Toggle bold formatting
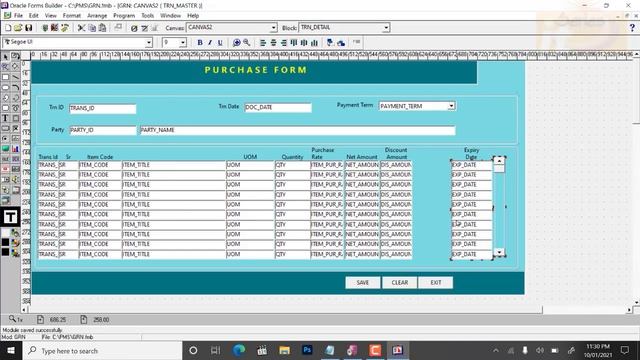The height and width of the screenshot is (360, 640). coord(200,42)
